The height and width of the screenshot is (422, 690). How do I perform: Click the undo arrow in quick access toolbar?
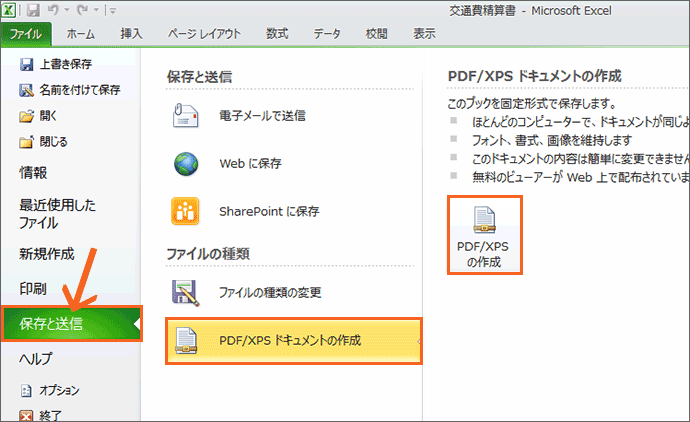point(53,10)
